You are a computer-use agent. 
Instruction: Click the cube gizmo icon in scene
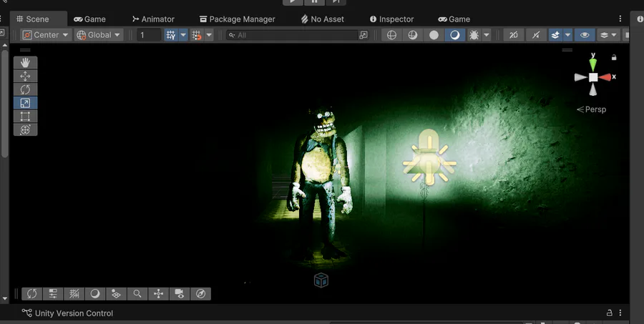(x=321, y=280)
